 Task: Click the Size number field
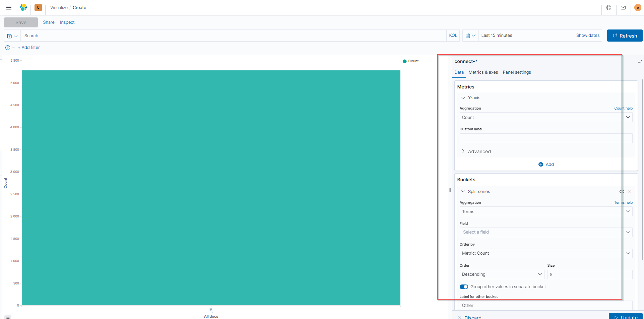(590, 274)
